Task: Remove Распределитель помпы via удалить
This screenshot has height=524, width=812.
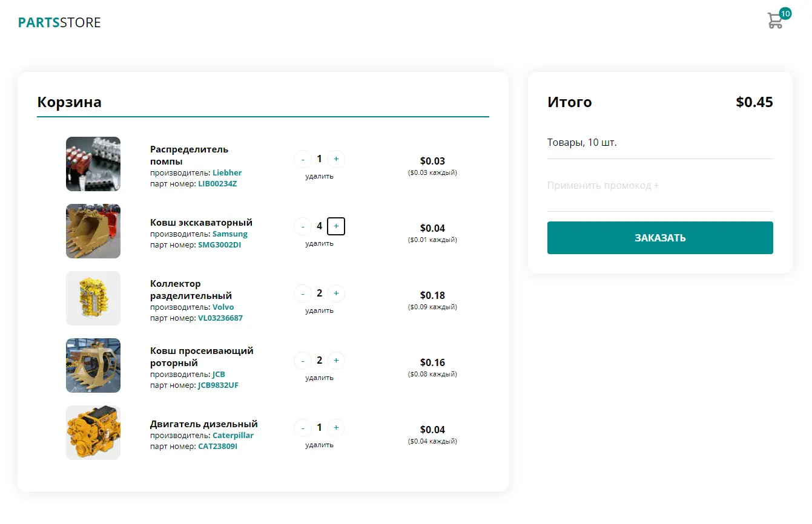Action: [x=319, y=176]
